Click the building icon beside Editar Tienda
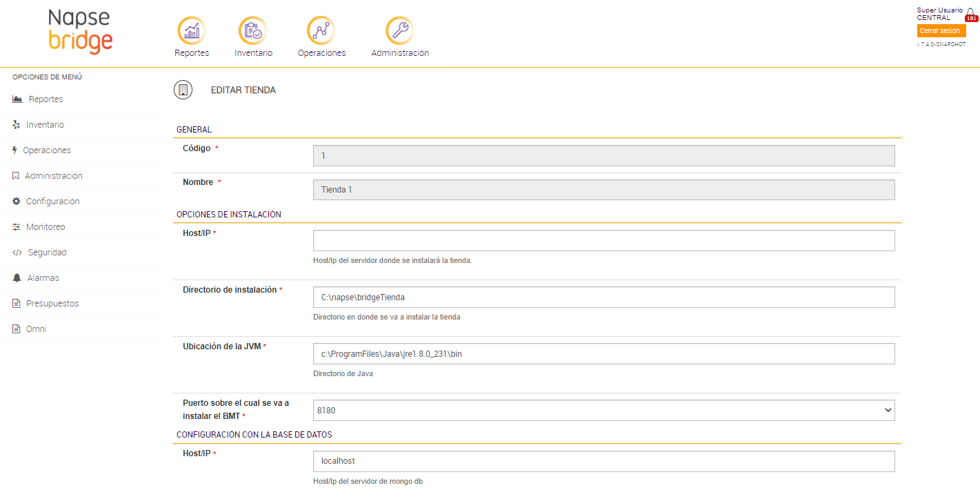980x499 pixels. point(183,90)
